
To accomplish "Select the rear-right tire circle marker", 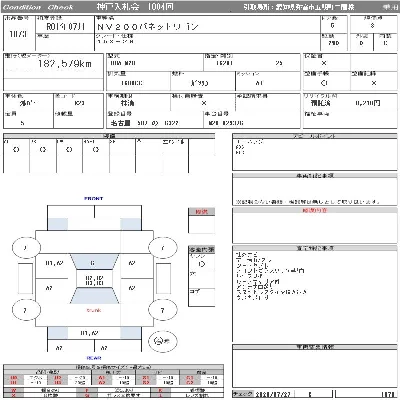I will pos(162,310).
